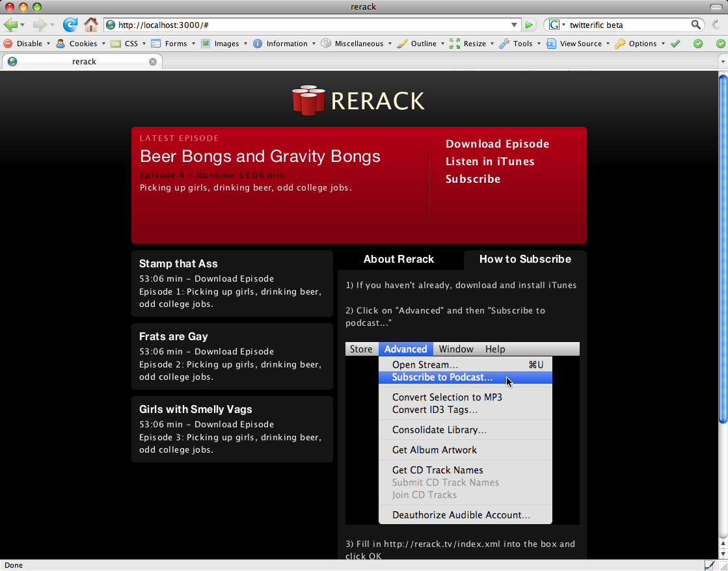
Task: Click the site globe icon in address bar
Action: 111,25
